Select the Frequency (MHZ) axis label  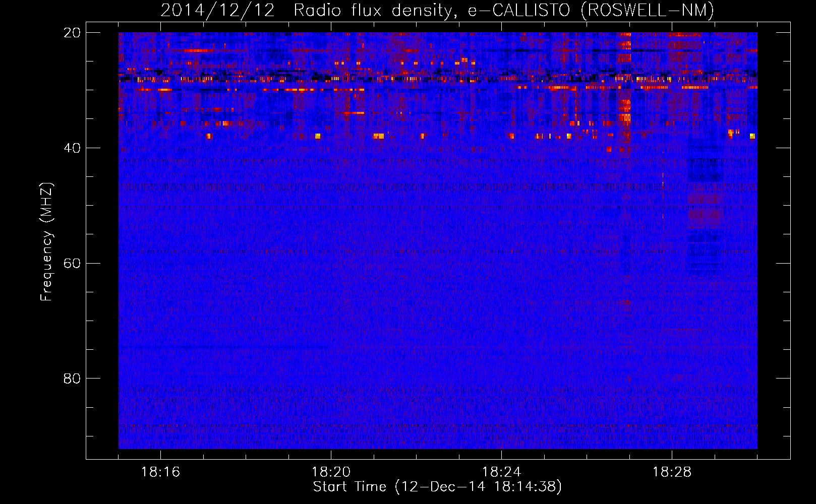click(x=46, y=242)
